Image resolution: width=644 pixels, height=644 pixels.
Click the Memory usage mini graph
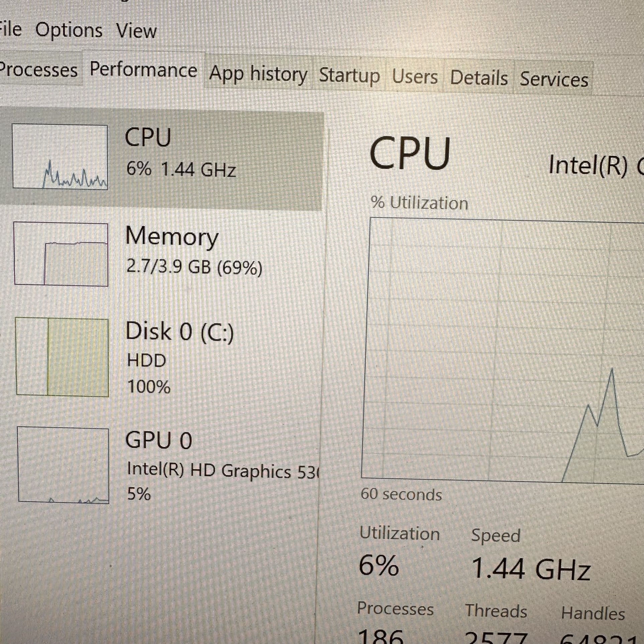[x=61, y=254]
